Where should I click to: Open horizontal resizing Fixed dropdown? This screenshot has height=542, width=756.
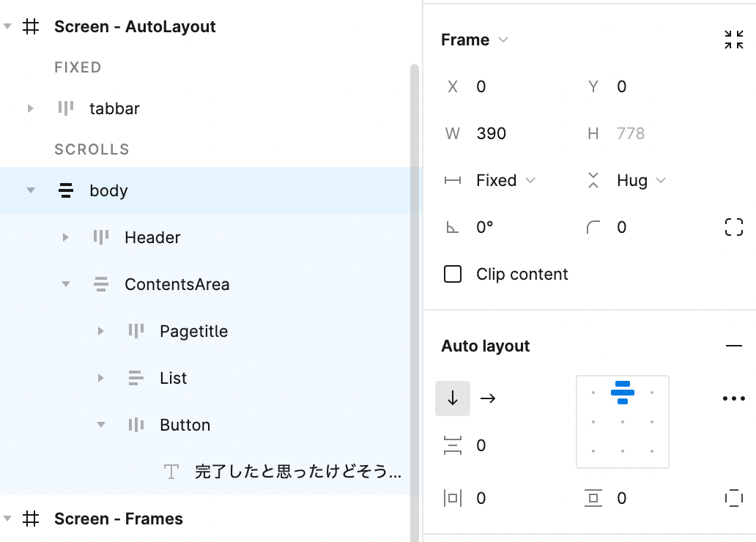pyautogui.click(x=505, y=180)
